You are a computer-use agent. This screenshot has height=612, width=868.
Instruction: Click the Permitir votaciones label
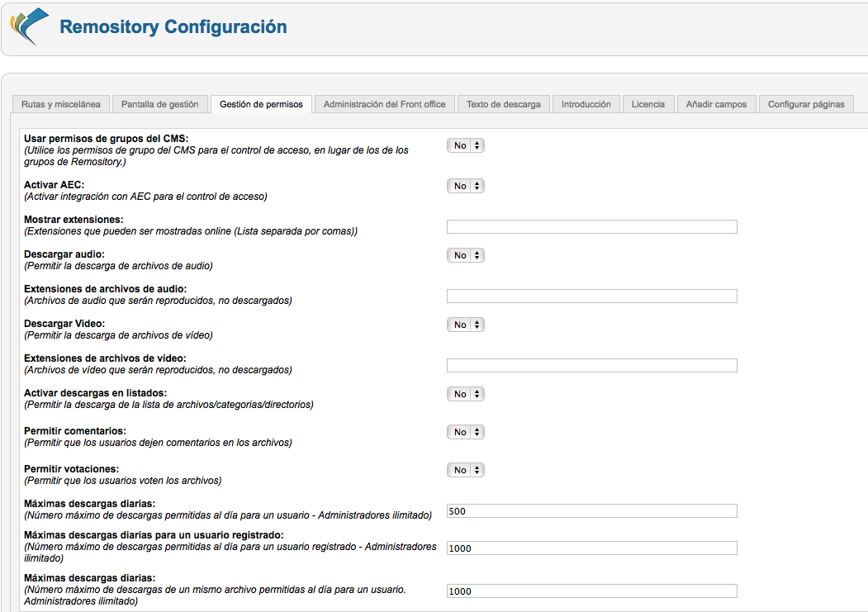pos(71,469)
